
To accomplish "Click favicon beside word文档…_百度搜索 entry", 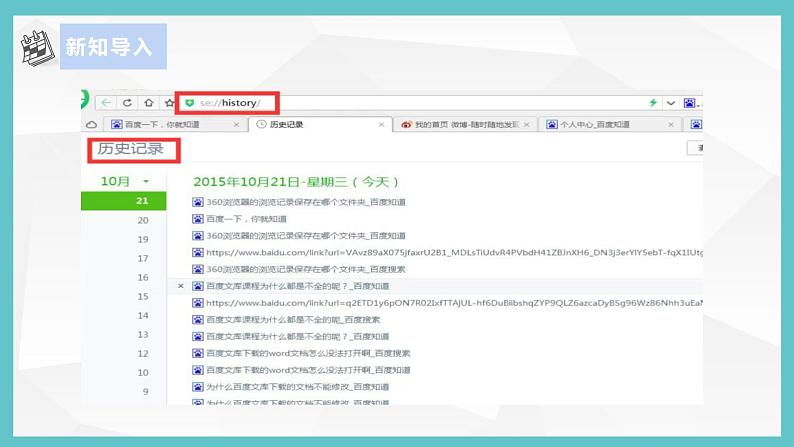I will 197,353.
